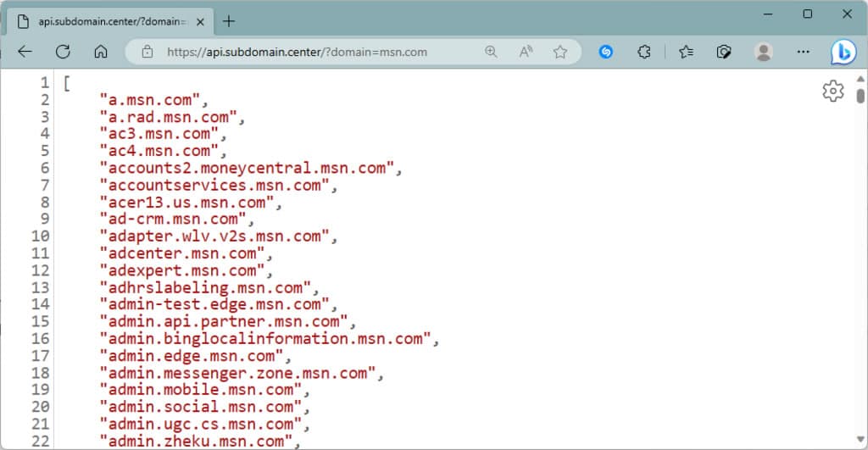Open Browser essentials shield icon
The height and width of the screenshot is (450, 868).
coord(724,52)
